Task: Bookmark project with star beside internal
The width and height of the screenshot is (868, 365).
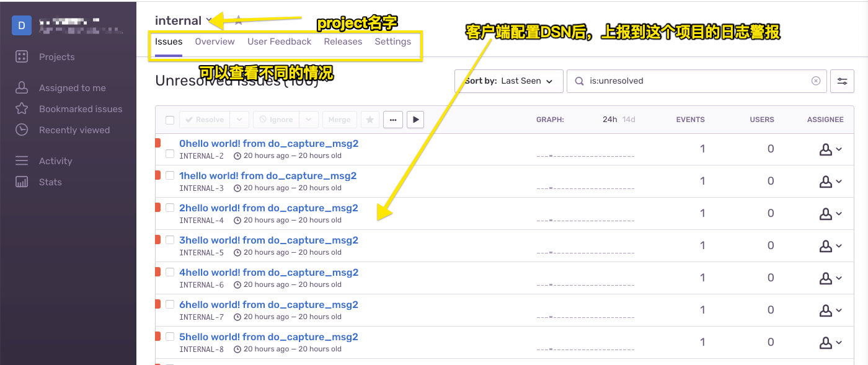Action: point(239,20)
